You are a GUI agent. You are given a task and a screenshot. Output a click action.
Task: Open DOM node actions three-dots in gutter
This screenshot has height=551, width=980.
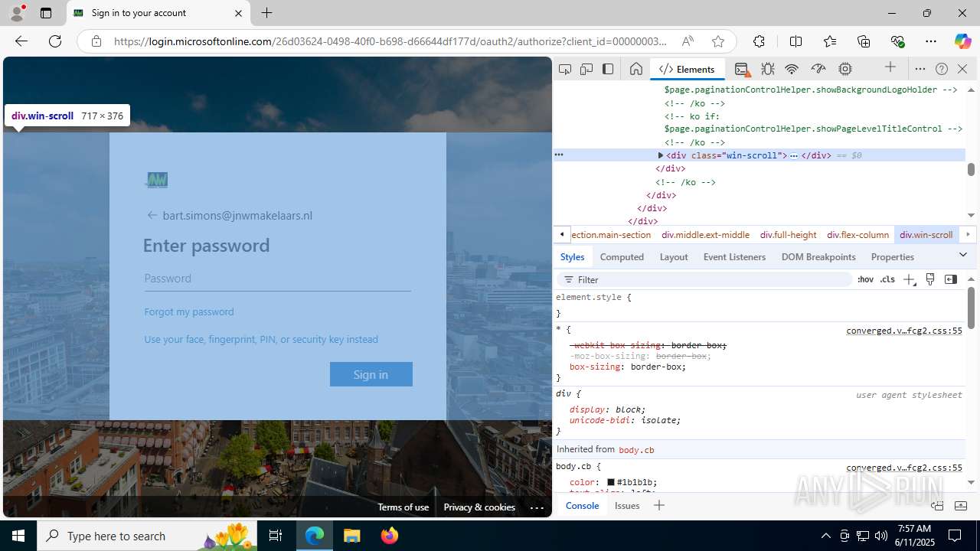[559, 155]
